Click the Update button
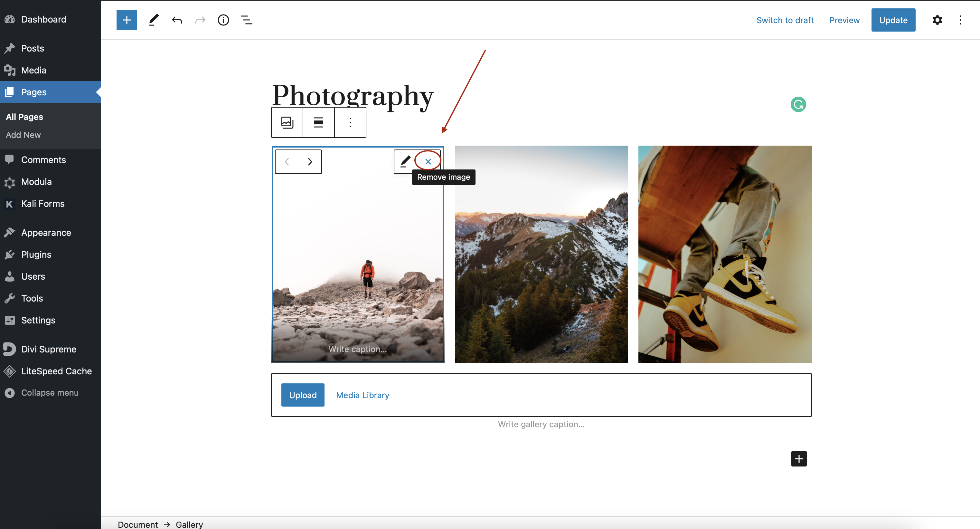The height and width of the screenshot is (529, 980). pos(893,20)
